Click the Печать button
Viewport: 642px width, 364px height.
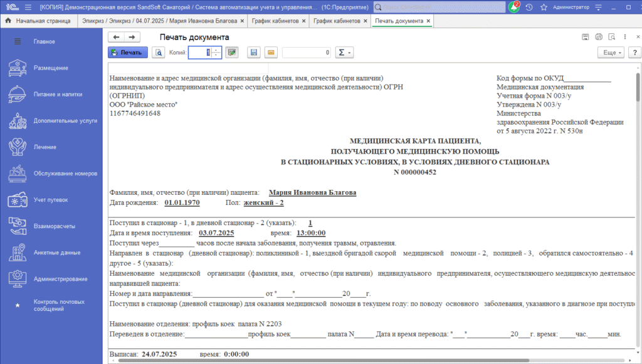pos(128,53)
